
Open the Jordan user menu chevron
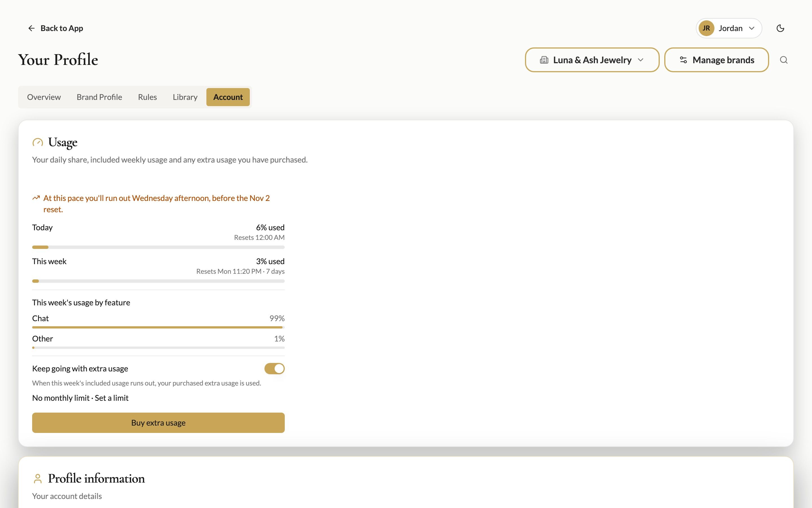pos(752,28)
